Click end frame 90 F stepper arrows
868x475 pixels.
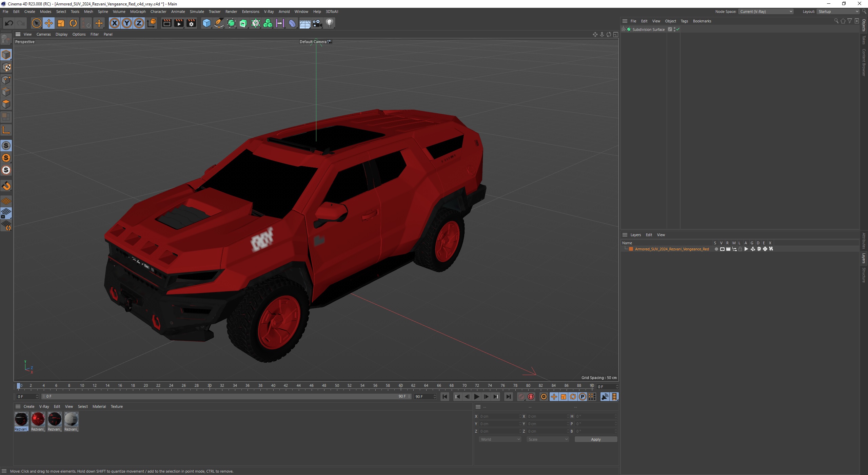point(435,397)
